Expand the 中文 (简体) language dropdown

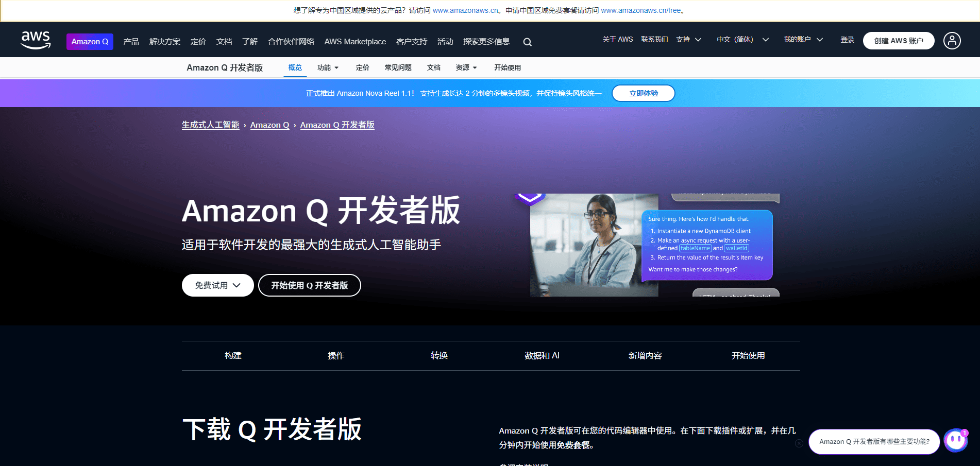pos(742,40)
